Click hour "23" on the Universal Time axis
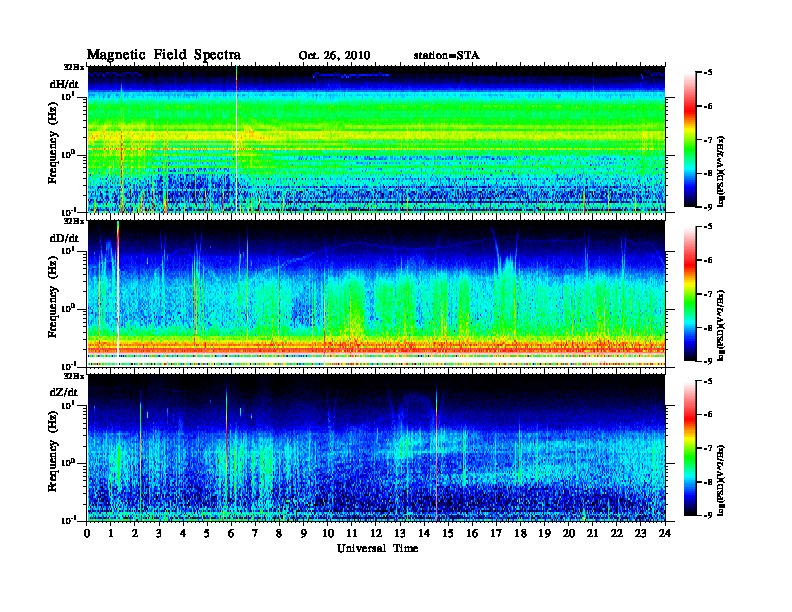Screen dimensions: 792x612 pos(641,533)
